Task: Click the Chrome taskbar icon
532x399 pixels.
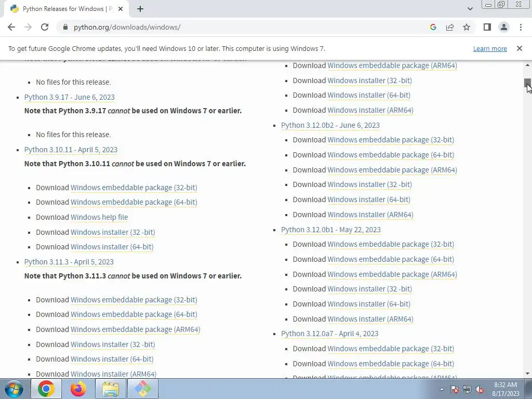Action: (x=46, y=389)
